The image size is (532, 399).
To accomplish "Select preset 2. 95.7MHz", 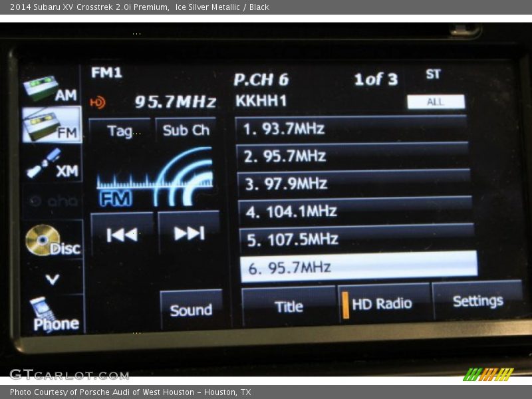I will point(352,156).
